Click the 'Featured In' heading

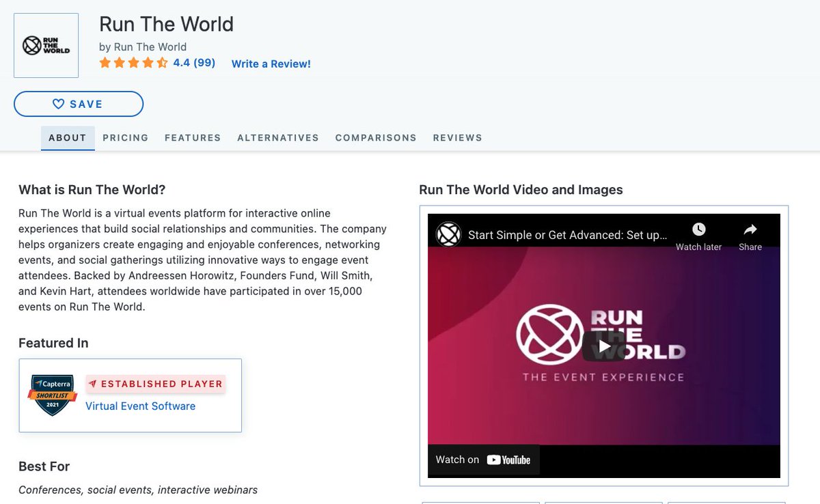[x=53, y=343]
